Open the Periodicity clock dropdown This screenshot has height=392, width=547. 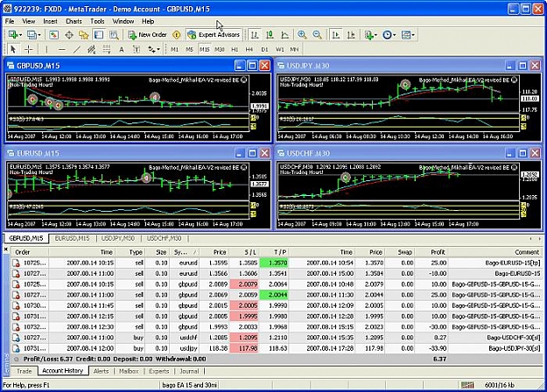point(389,34)
